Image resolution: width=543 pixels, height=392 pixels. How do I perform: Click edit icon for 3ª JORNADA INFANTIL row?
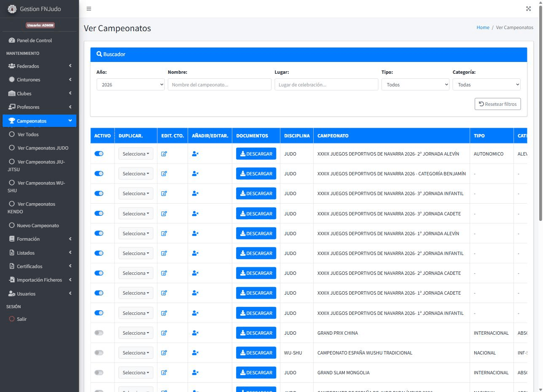[x=164, y=193]
